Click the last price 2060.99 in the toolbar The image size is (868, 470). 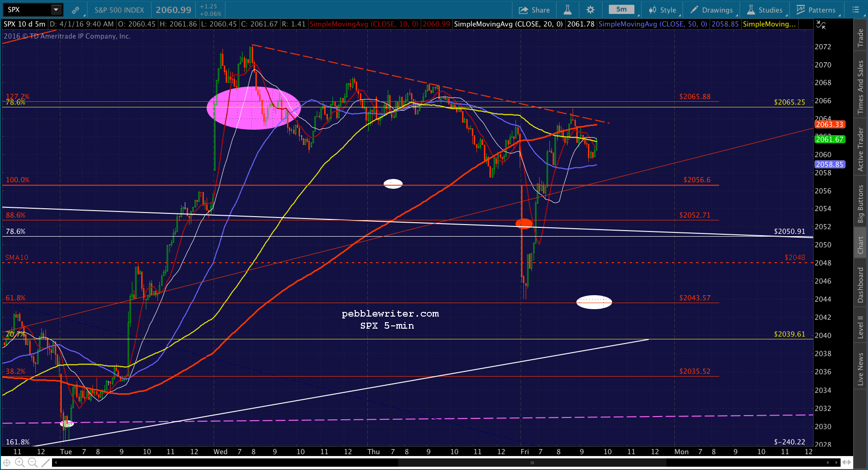click(173, 10)
